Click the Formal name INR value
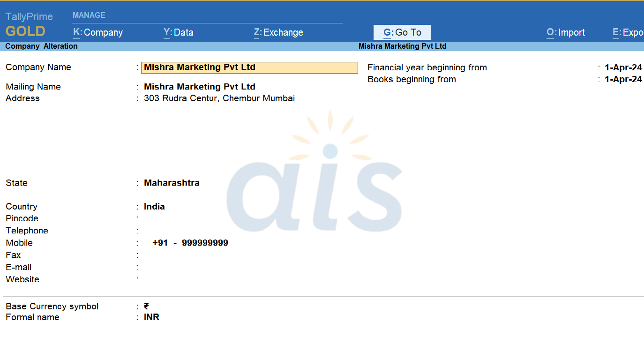This screenshot has height=337, width=644. (151, 317)
